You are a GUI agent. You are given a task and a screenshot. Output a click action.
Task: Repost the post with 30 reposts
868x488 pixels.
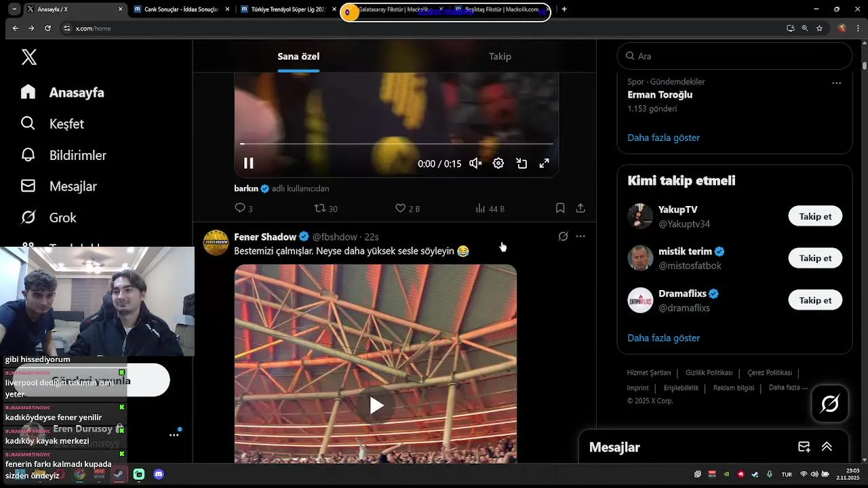pyautogui.click(x=325, y=209)
